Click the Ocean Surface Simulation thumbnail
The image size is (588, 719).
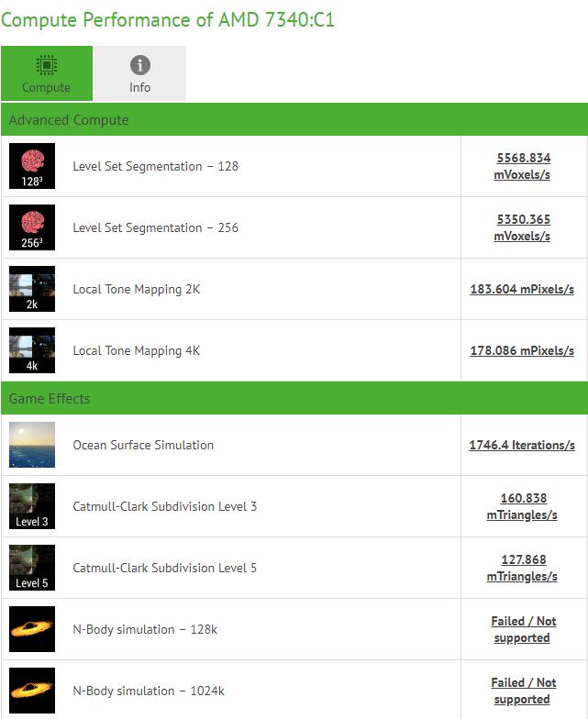pyautogui.click(x=32, y=445)
